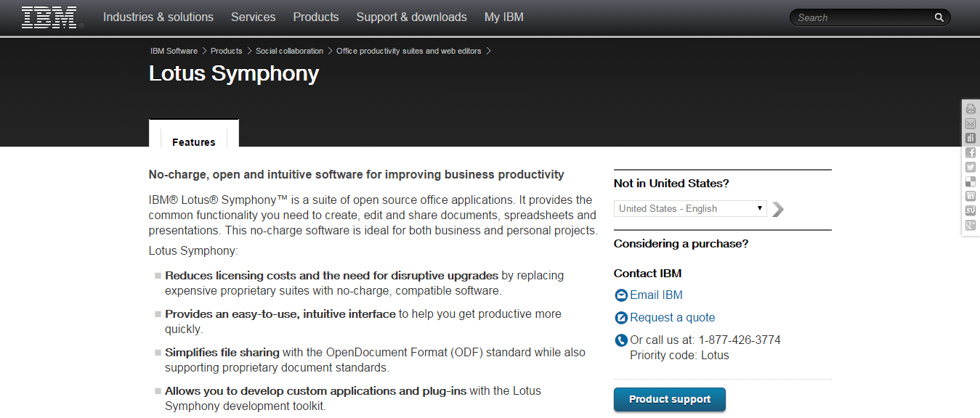Click the 'Contact IBM' heading
Screen dimensions: 980x418
(x=648, y=274)
